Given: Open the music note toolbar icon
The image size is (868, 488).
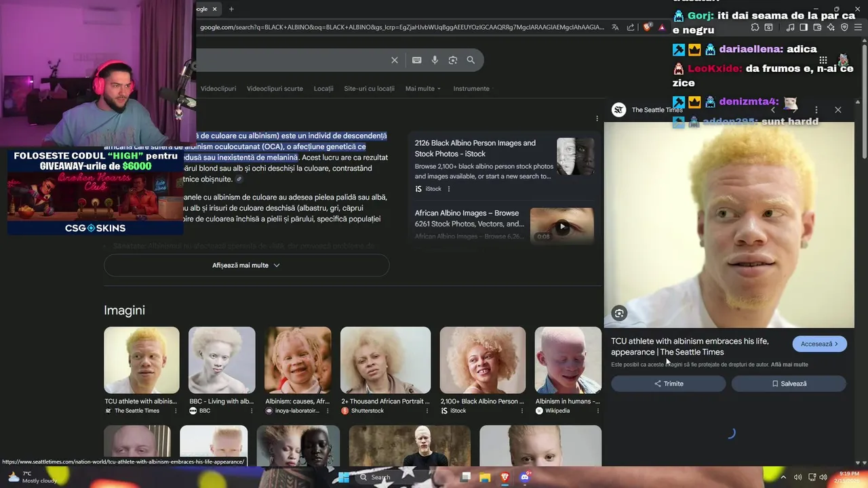Looking at the screenshot, I should (790, 27).
